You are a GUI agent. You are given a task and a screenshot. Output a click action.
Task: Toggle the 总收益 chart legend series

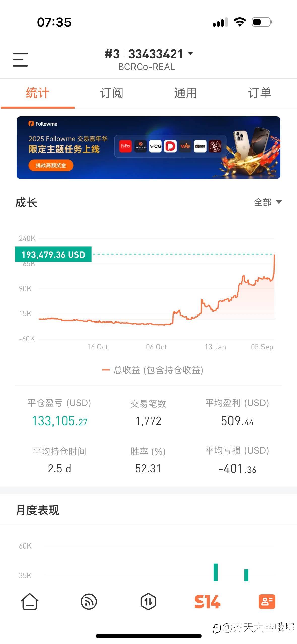152,370
